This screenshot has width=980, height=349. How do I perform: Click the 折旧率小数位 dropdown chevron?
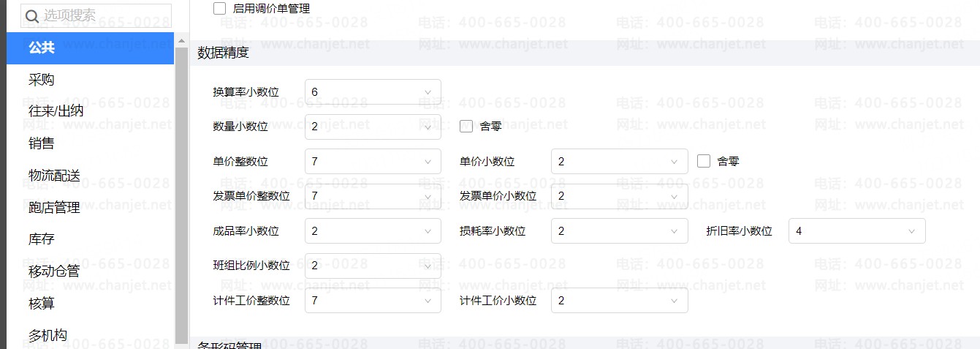click(x=912, y=231)
